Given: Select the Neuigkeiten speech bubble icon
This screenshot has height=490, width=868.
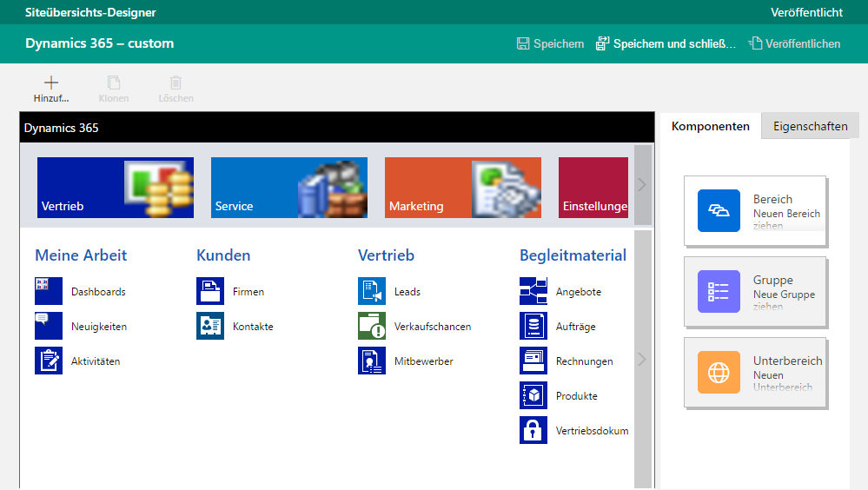Looking at the screenshot, I should pos(49,326).
